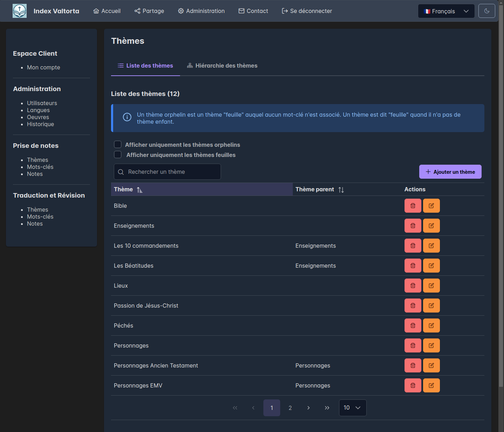Toggle dark mode moon button
Image resolution: width=504 pixels, height=432 pixels.
[x=486, y=11]
